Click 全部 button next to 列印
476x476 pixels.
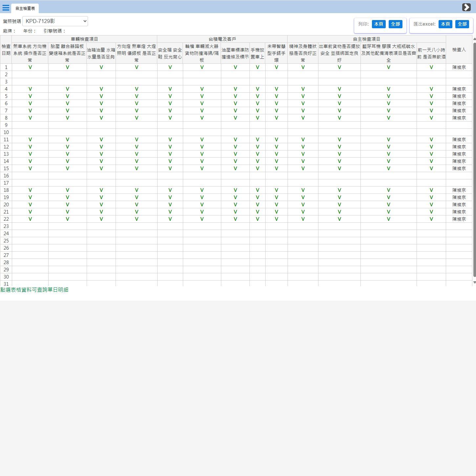(396, 24)
